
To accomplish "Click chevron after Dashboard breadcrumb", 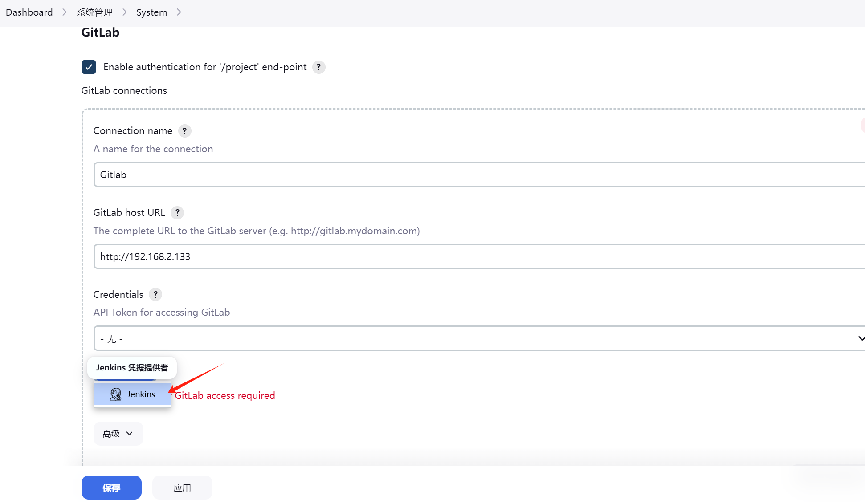I will (x=65, y=12).
